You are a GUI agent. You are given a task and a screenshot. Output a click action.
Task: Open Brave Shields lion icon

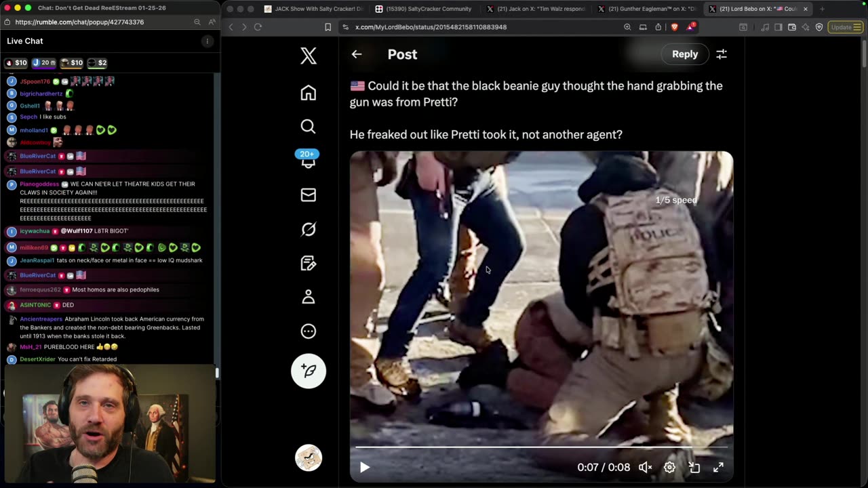675,27
